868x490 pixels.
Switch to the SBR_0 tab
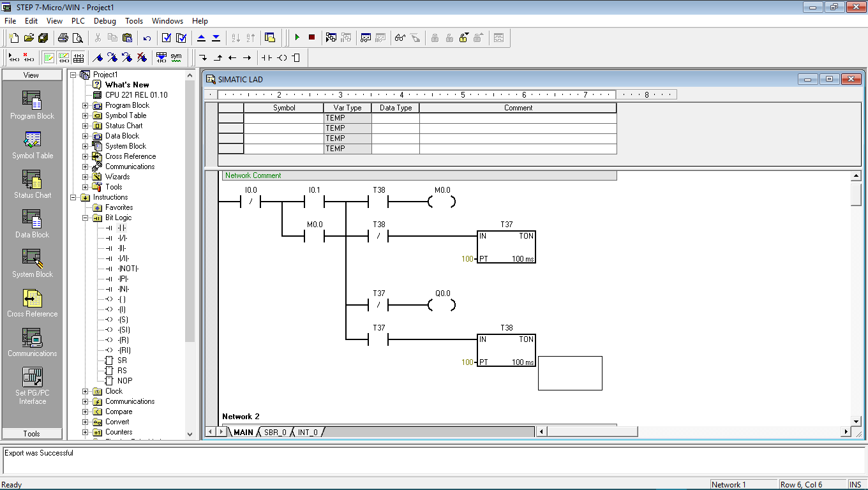[275, 432]
